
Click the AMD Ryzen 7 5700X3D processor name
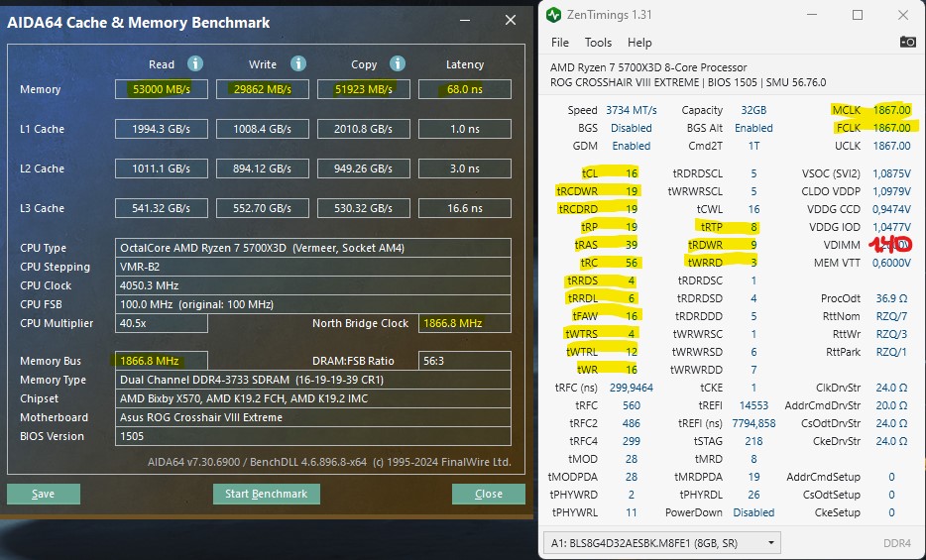(x=648, y=67)
